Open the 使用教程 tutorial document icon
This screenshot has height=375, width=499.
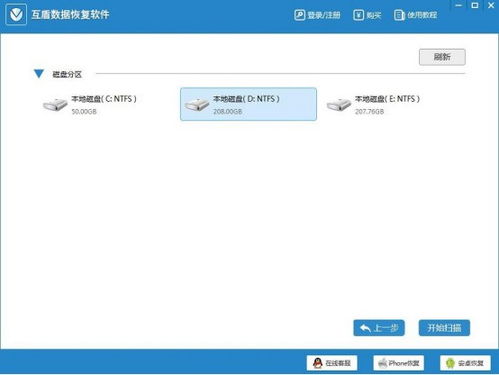coord(399,15)
